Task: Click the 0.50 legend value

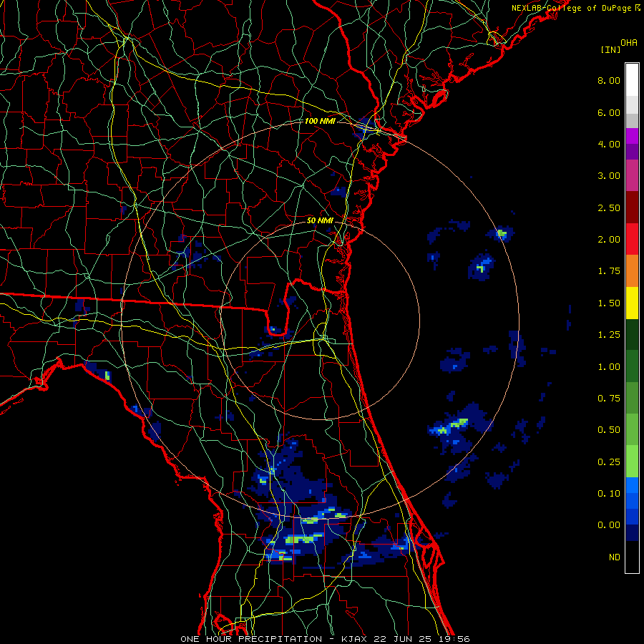Action: tap(609, 430)
